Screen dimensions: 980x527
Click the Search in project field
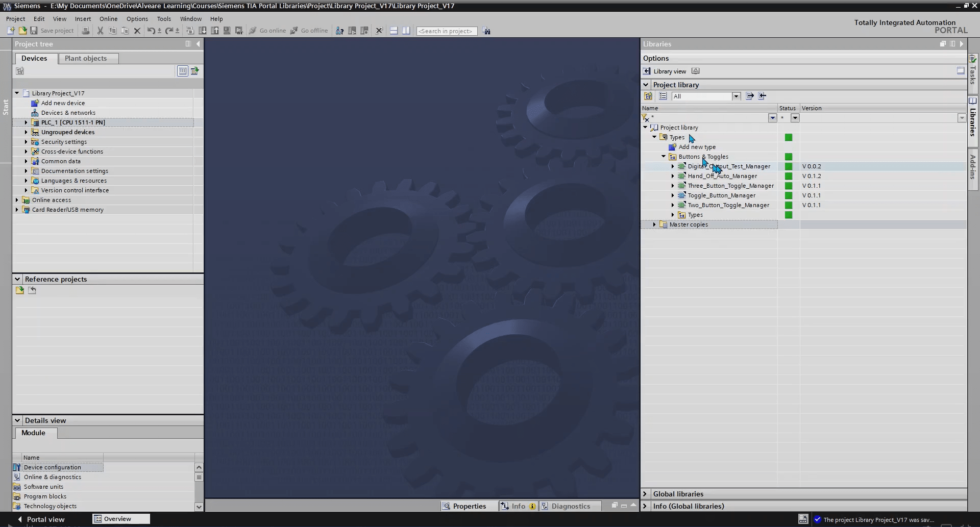click(x=447, y=31)
